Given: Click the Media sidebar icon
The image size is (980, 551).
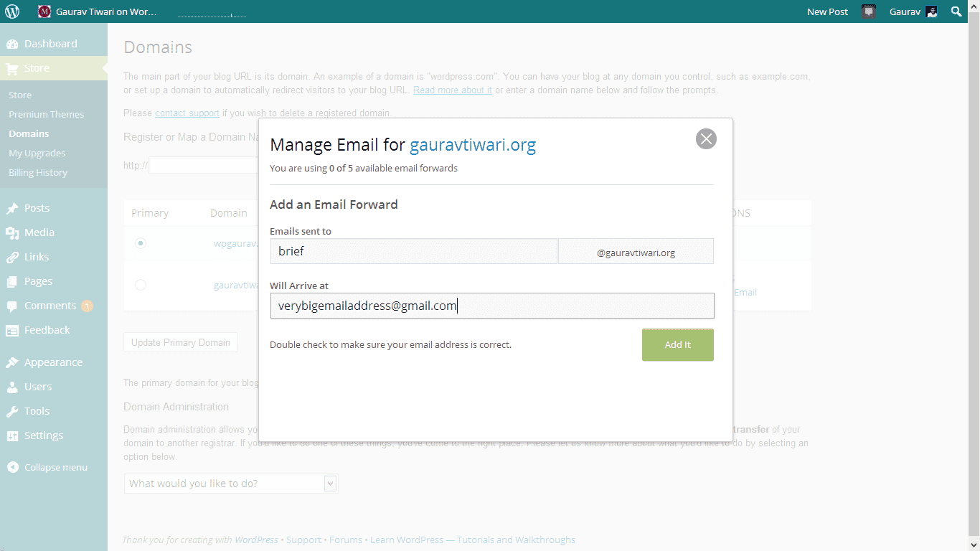Looking at the screenshot, I should [x=12, y=232].
